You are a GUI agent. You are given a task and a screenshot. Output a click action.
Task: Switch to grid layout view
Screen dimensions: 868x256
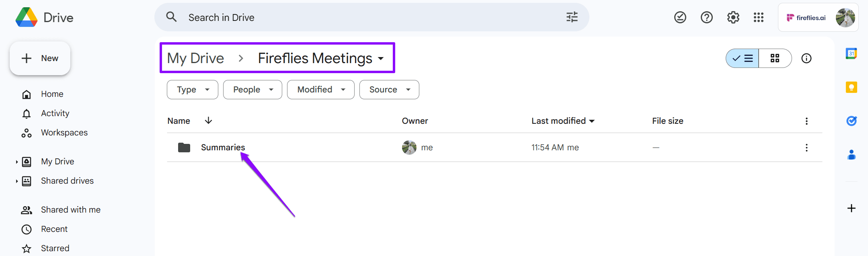pyautogui.click(x=775, y=58)
